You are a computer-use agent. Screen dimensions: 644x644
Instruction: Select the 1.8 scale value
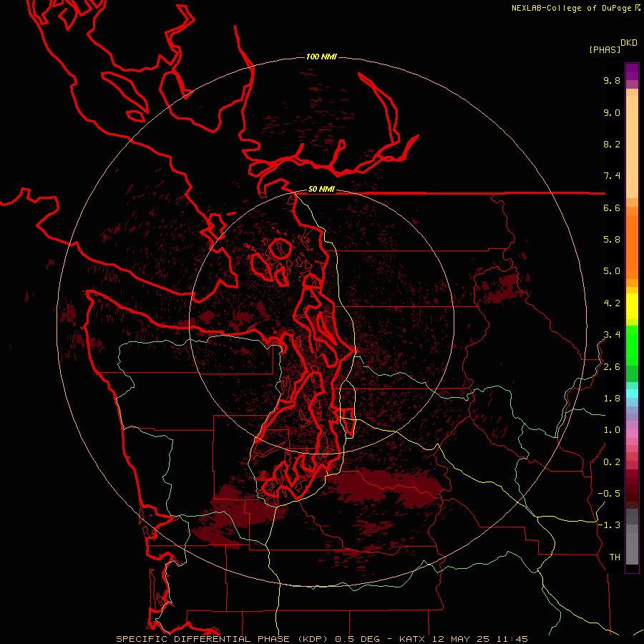point(612,399)
